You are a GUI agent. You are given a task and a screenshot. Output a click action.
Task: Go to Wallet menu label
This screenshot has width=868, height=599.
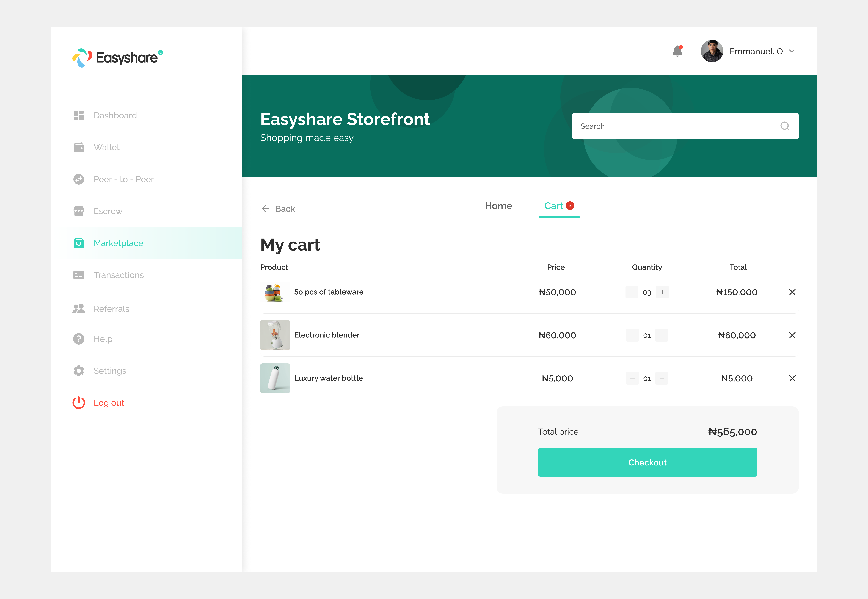(x=107, y=148)
